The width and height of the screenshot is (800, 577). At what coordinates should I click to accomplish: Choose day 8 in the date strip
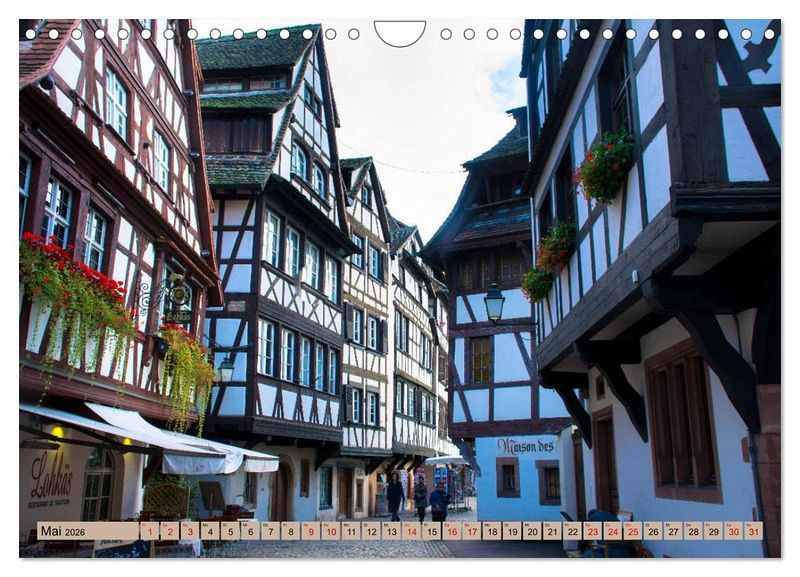tap(290, 531)
